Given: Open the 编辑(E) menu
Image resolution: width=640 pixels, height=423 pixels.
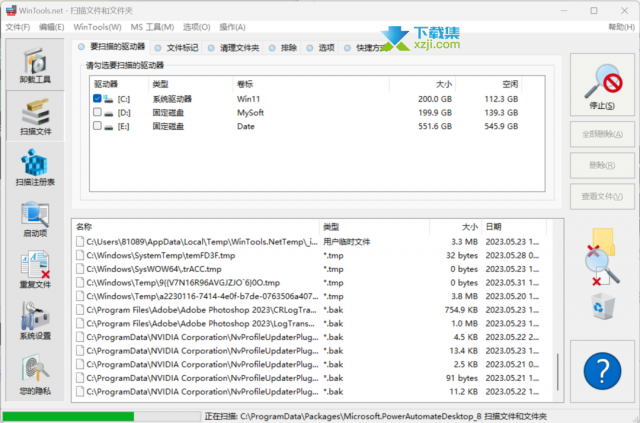Looking at the screenshot, I should point(51,27).
